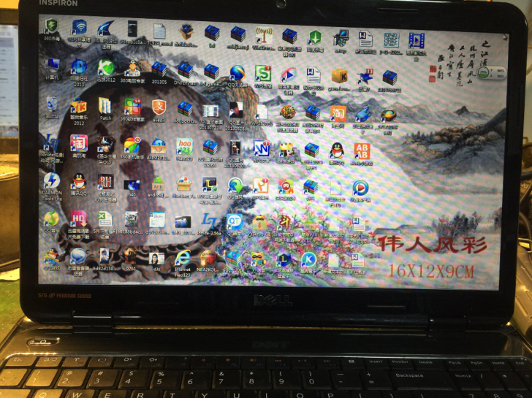
Task: Open the film-strip video player icon
Action: pos(417,41)
